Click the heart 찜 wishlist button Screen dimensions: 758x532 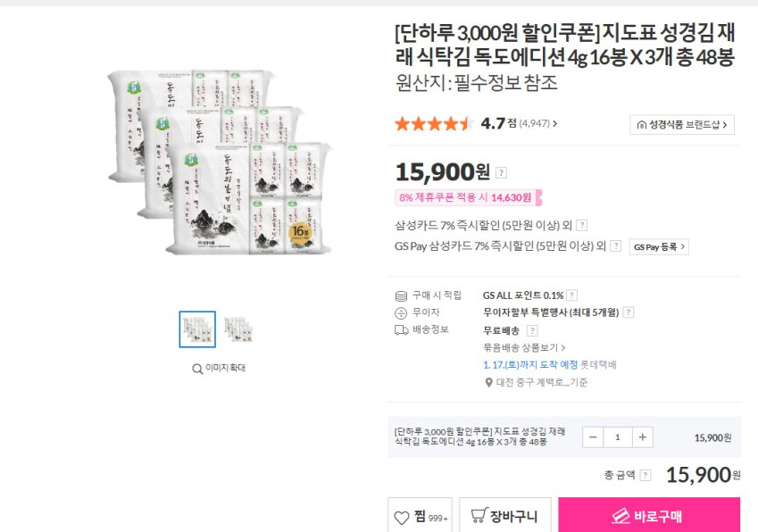coord(420,517)
